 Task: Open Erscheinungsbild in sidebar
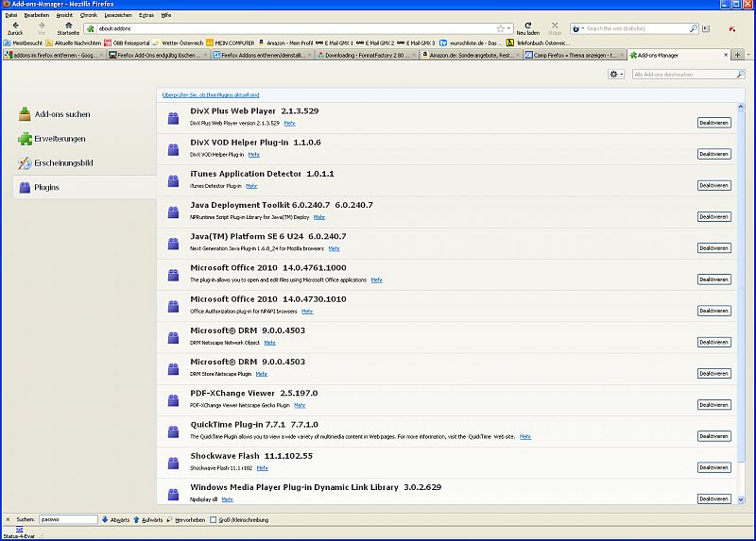(63, 163)
